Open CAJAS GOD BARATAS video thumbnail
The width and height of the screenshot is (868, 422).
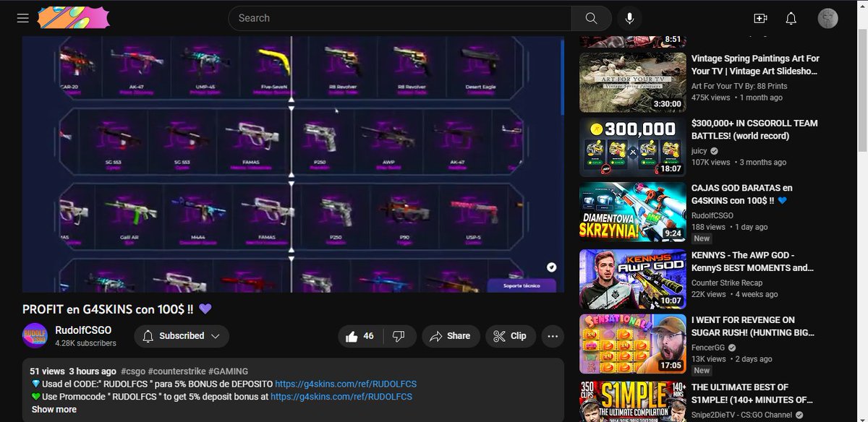(633, 212)
